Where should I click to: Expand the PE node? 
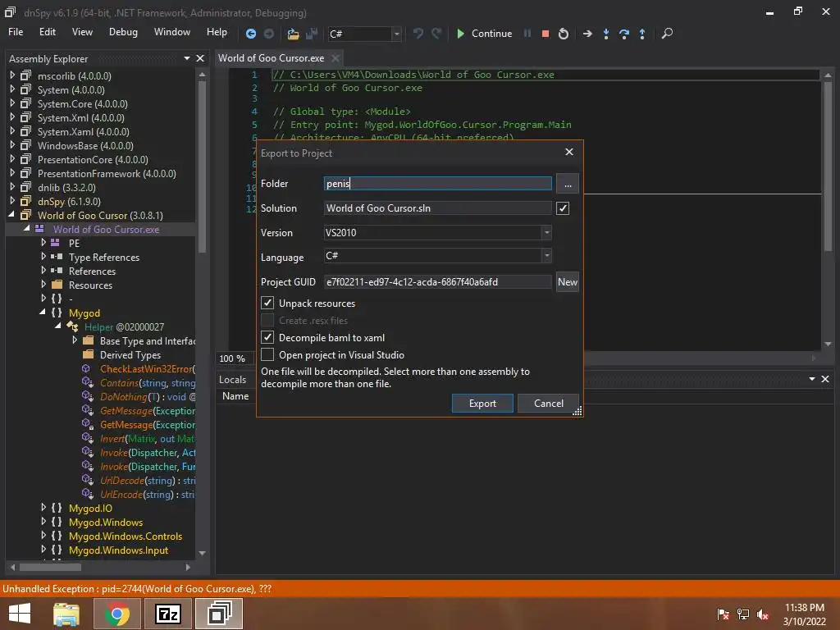(43, 243)
